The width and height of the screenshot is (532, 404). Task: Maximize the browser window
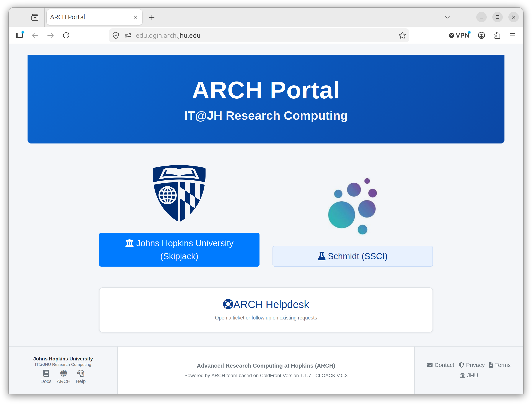point(497,17)
